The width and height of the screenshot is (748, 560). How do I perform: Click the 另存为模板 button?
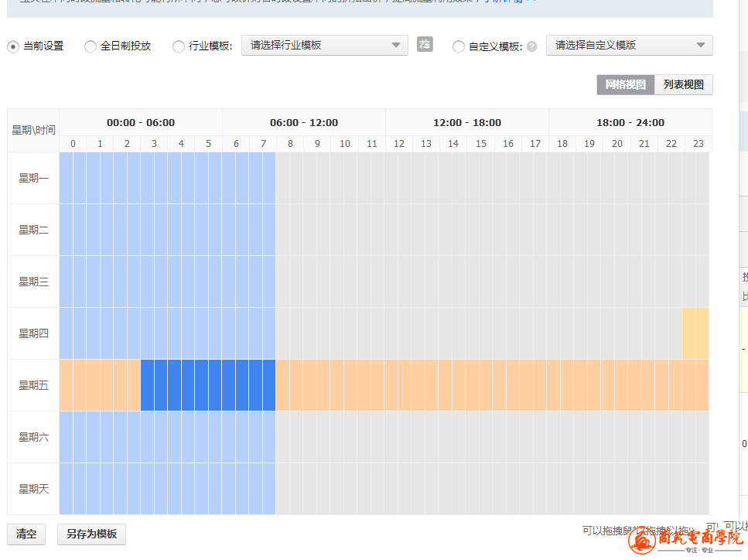click(91, 534)
